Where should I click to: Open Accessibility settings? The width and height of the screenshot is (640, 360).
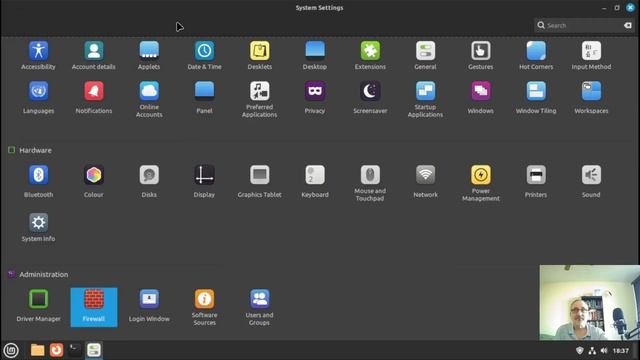pos(38,56)
